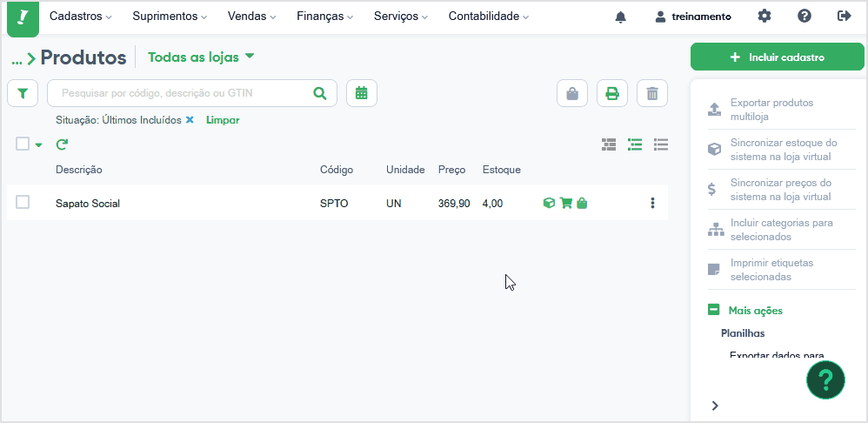Open the Todas as lojas store dropdown
This screenshot has width=868, height=423.
click(x=201, y=57)
